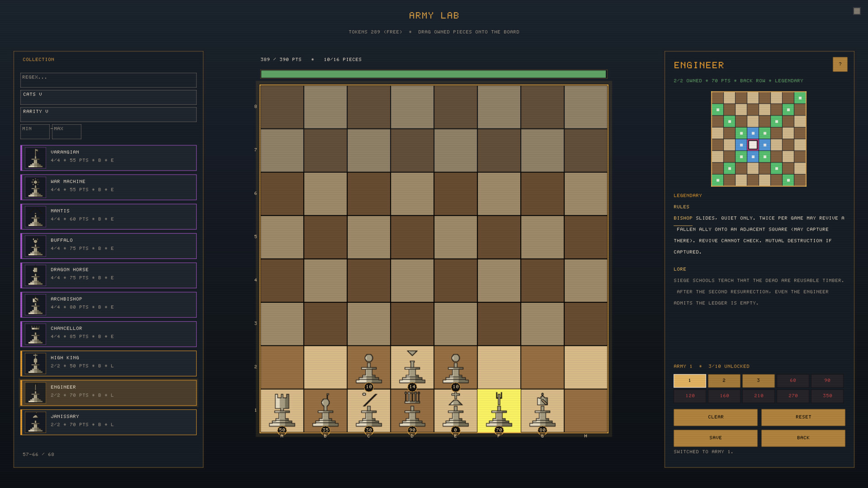
Task: Go back with the Back button
Action: click(x=803, y=438)
